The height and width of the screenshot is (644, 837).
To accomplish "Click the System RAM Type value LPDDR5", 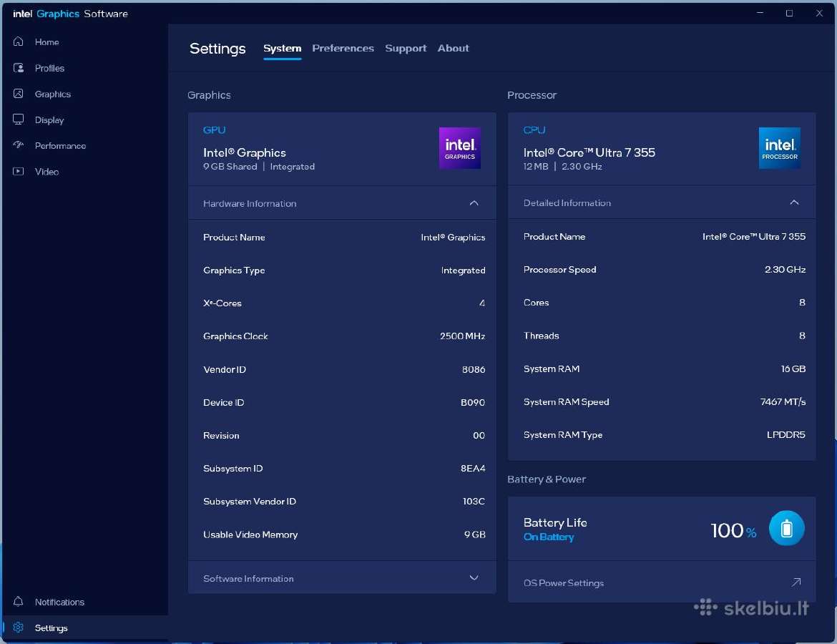I will click(785, 434).
